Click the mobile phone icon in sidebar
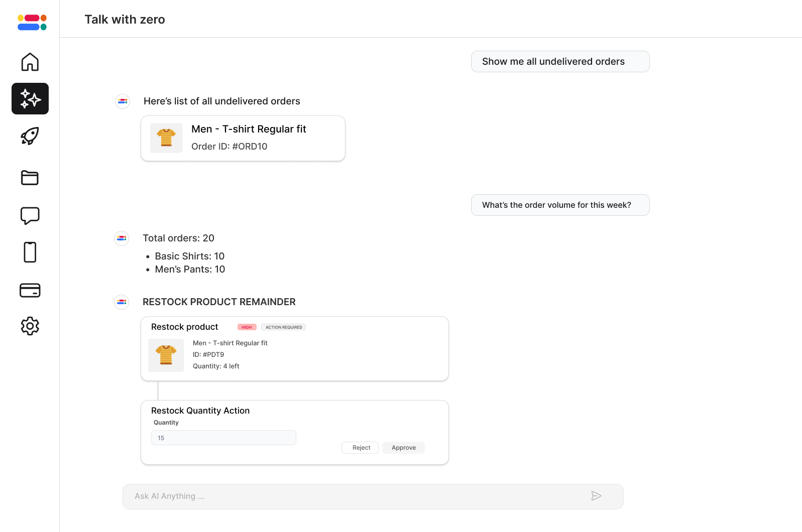Screen dimensions: 802x532 pos(30,252)
